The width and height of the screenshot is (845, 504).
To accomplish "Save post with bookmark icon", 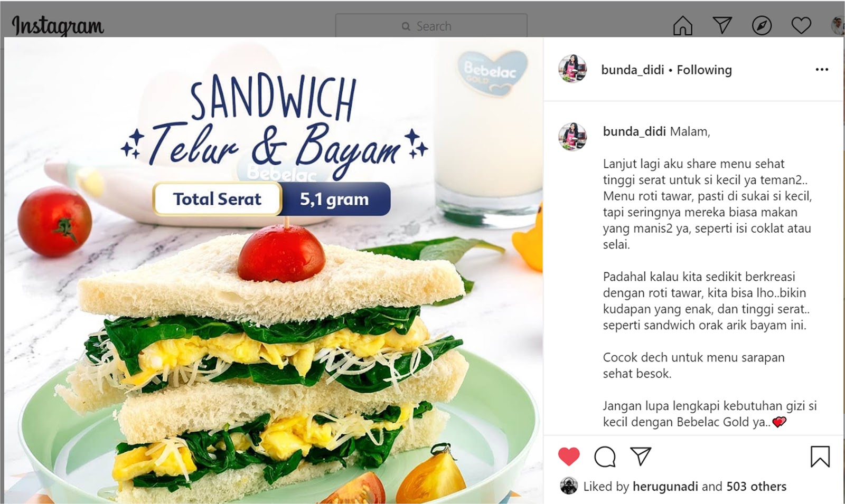I will tap(820, 457).
